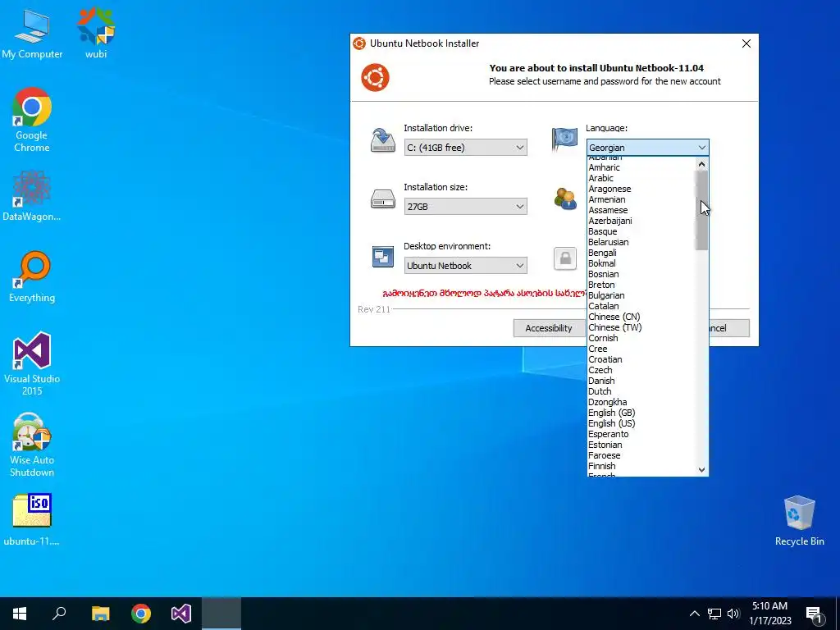The height and width of the screenshot is (630, 840).
Task: Click the installation drive icon
Action: pos(382,140)
